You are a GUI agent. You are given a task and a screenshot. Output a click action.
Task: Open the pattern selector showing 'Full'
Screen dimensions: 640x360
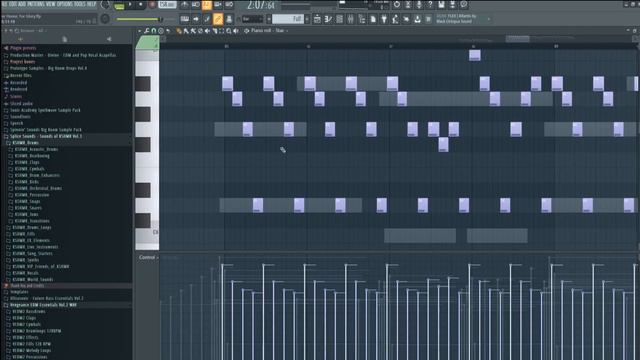[x=288, y=19]
